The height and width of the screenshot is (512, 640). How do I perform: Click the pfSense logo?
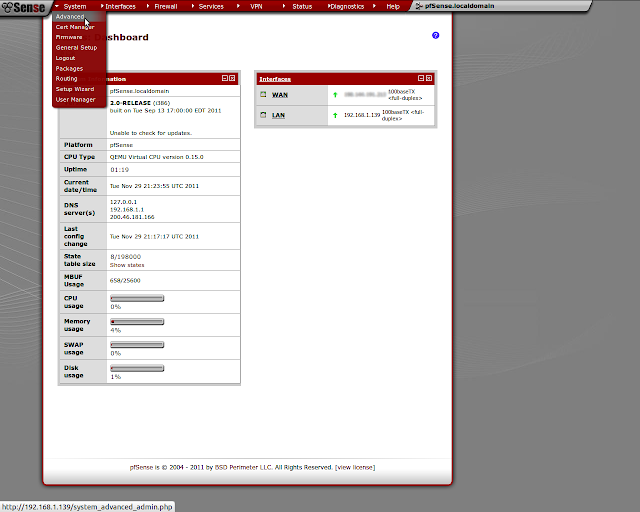[23, 7]
